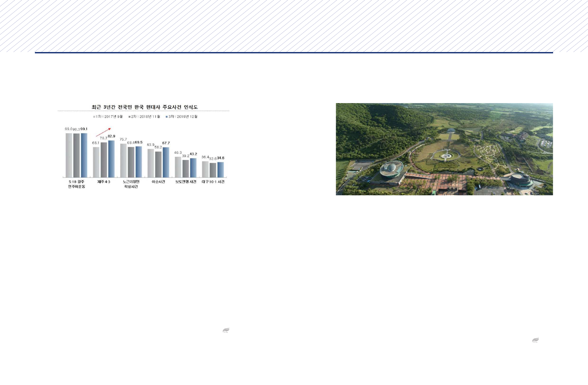Click the glass dome building in photo
The width and height of the screenshot is (588, 385).
[391, 170]
